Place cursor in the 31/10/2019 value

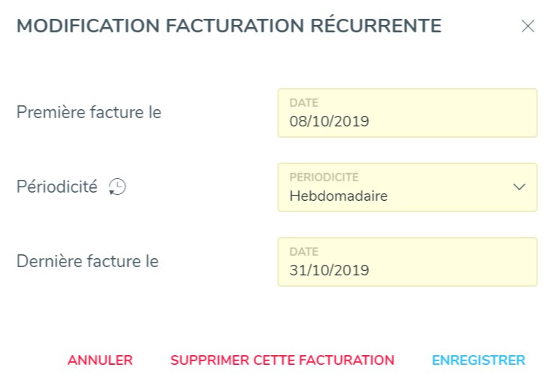[x=329, y=271]
